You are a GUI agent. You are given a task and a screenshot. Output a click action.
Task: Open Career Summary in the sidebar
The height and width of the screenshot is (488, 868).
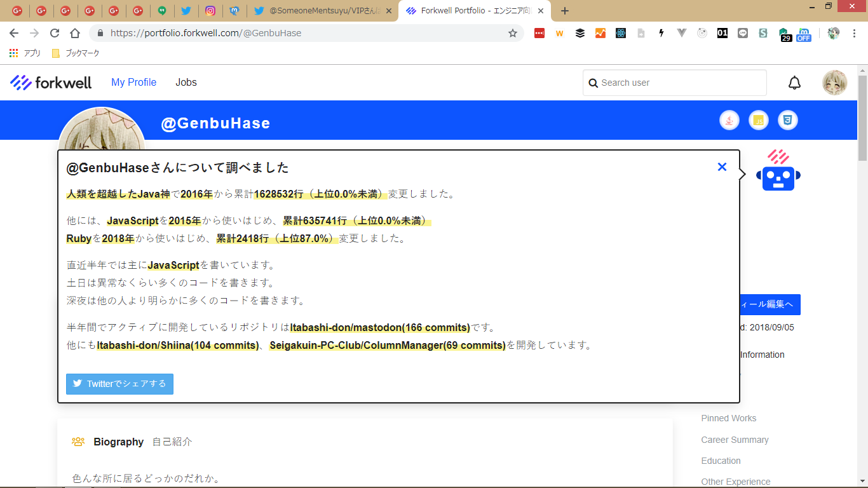[735, 440]
